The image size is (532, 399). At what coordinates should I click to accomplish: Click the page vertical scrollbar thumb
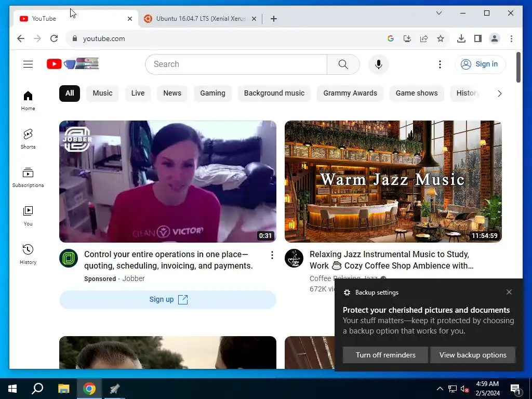click(518, 67)
